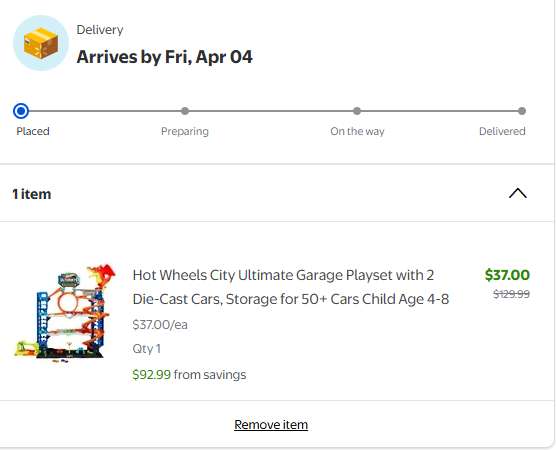Click the 1 item heading
Viewport: 556px width, 450px height.
click(32, 194)
